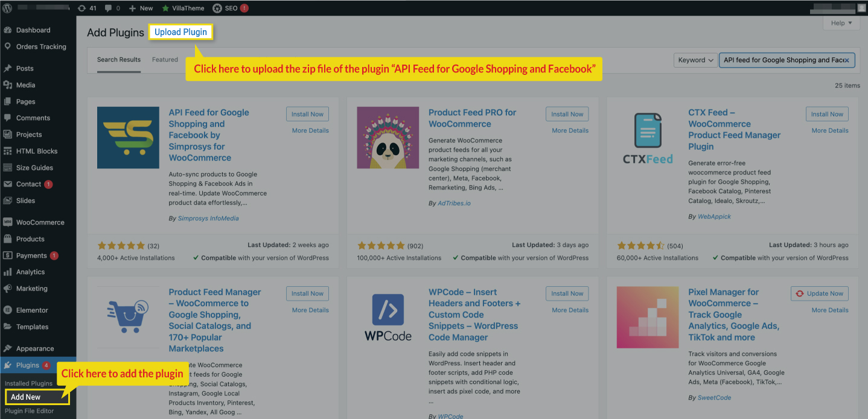Viewport: 868px width, 419px height.
Task: Click the Analytics chart icon in sidebar
Action: coord(8,272)
